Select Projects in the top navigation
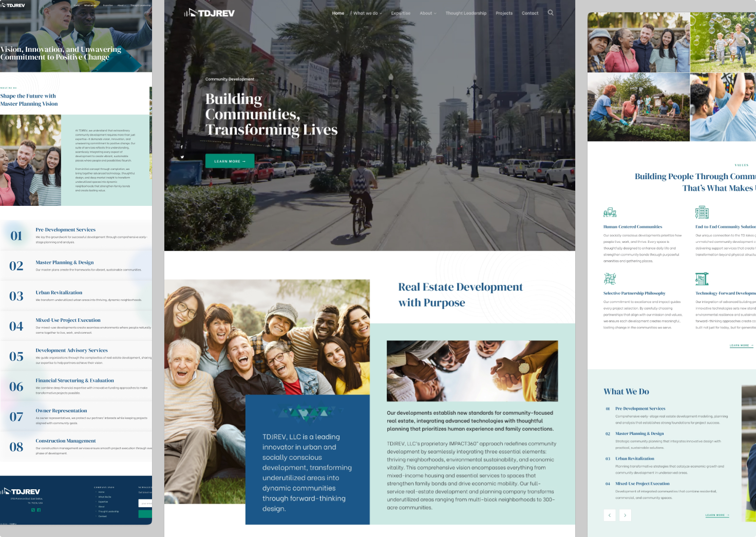Image resolution: width=756 pixels, height=537 pixels. point(504,13)
